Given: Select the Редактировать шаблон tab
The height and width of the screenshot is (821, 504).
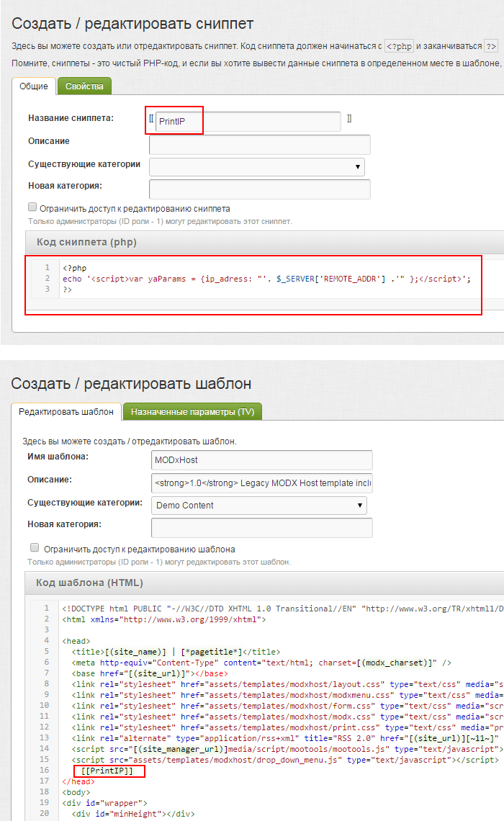Looking at the screenshot, I should click(x=66, y=411).
